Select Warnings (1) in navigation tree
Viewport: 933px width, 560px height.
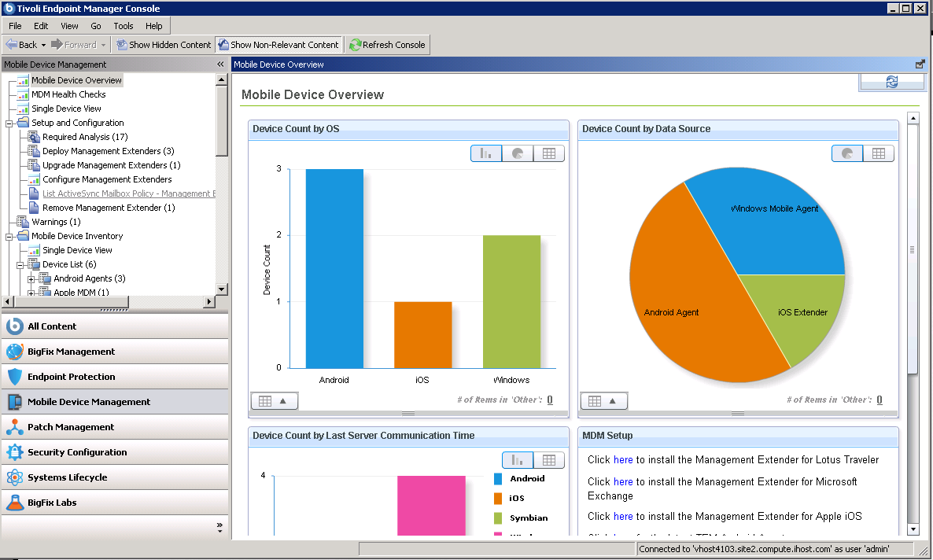coord(56,222)
